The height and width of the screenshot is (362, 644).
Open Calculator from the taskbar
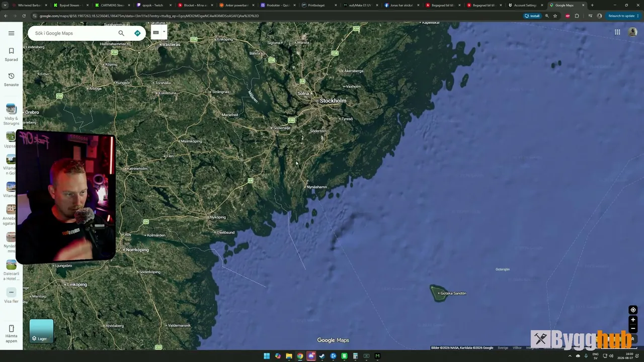(x=355, y=356)
